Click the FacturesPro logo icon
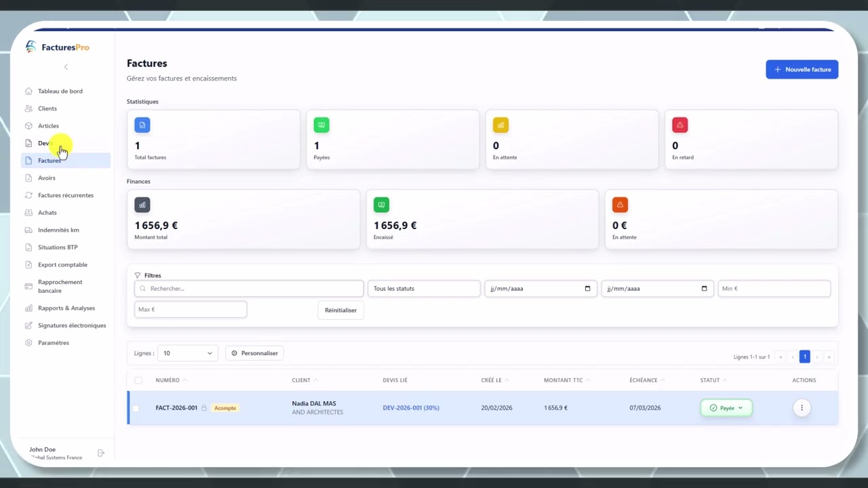The height and width of the screenshot is (488, 868). tap(31, 47)
